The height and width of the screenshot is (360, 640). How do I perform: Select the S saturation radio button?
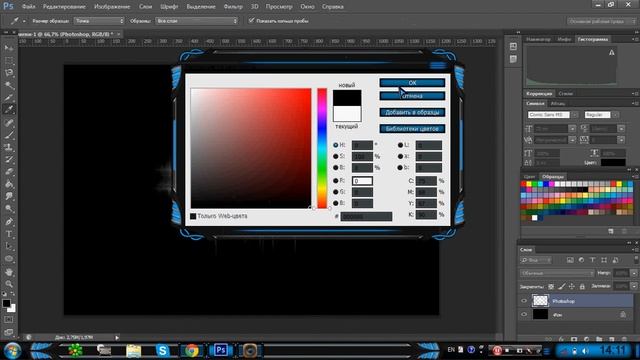tap(336, 156)
